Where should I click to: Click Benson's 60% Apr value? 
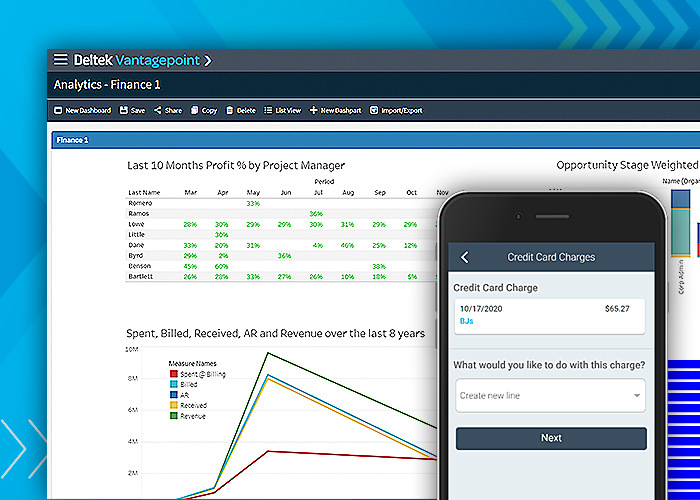click(x=221, y=267)
